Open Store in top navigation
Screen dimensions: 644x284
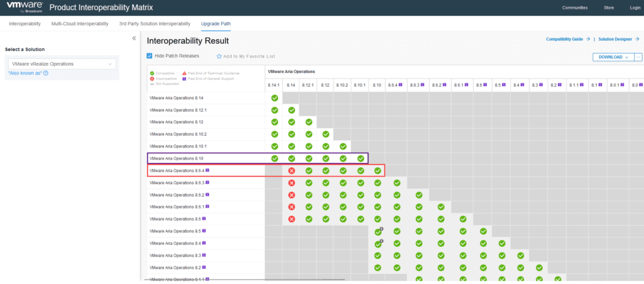609,8
